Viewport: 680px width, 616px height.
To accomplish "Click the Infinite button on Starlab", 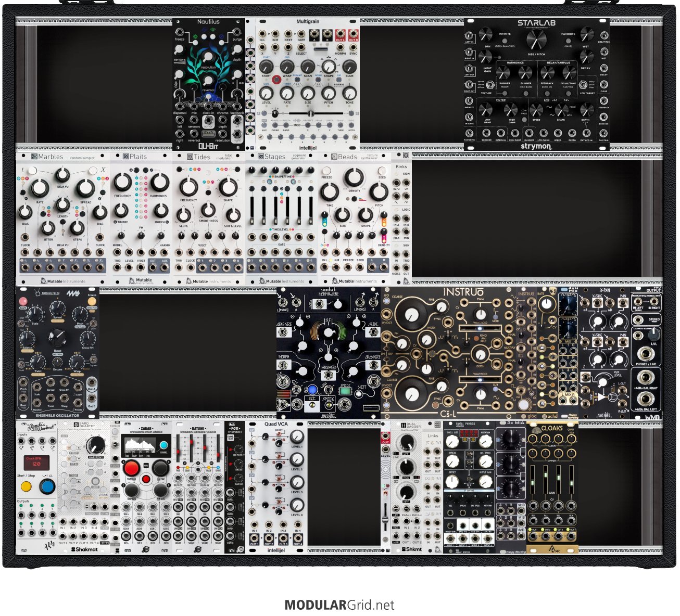I will pyautogui.click(x=505, y=40).
